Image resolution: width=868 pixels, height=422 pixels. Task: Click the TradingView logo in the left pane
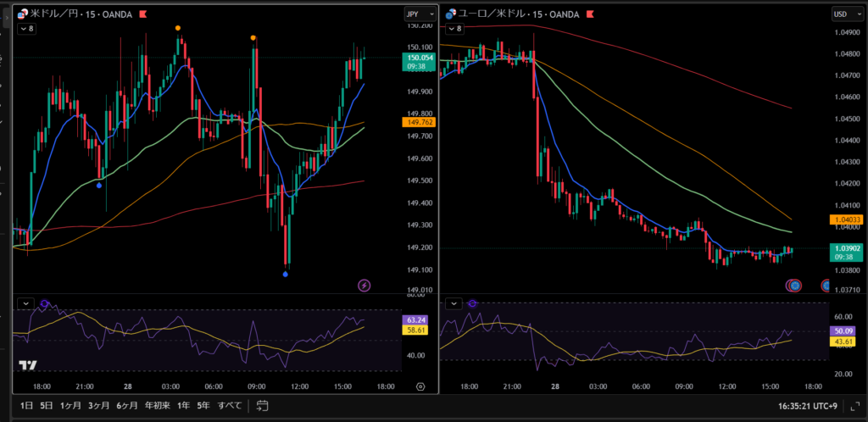(x=28, y=365)
